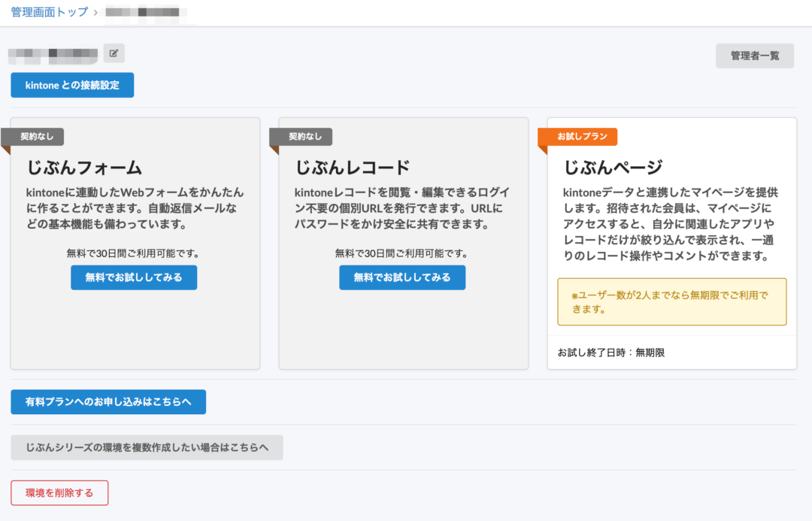The height and width of the screenshot is (521, 812).
Task: Click the pencil edit icon next to the environment name
Action: click(113, 53)
